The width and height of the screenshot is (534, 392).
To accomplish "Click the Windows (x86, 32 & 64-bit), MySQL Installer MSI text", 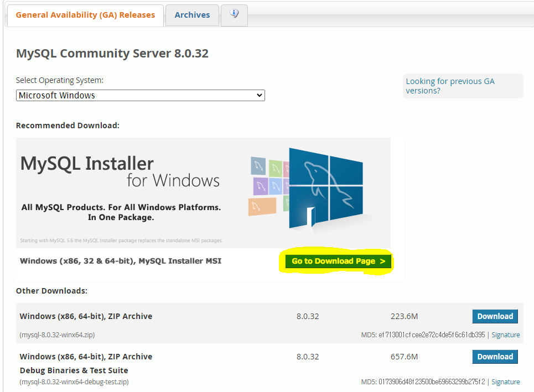I will click(x=121, y=261).
